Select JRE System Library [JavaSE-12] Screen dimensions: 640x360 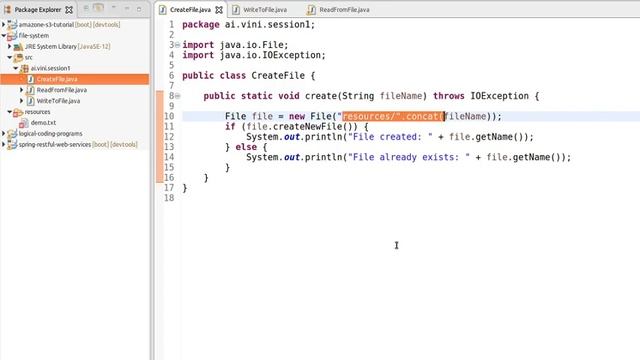[x=67, y=47]
